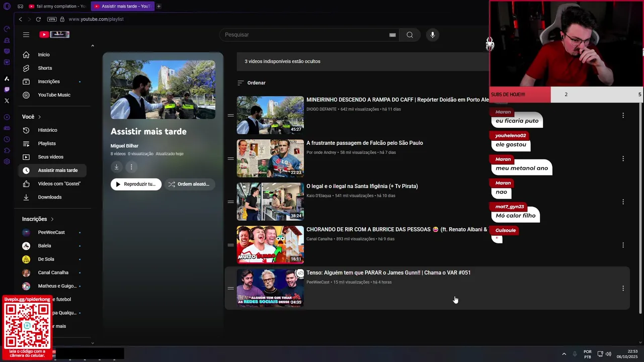This screenshot has width=644, height=362.
Task: Show hidden system tray icons
Action: 564,354
